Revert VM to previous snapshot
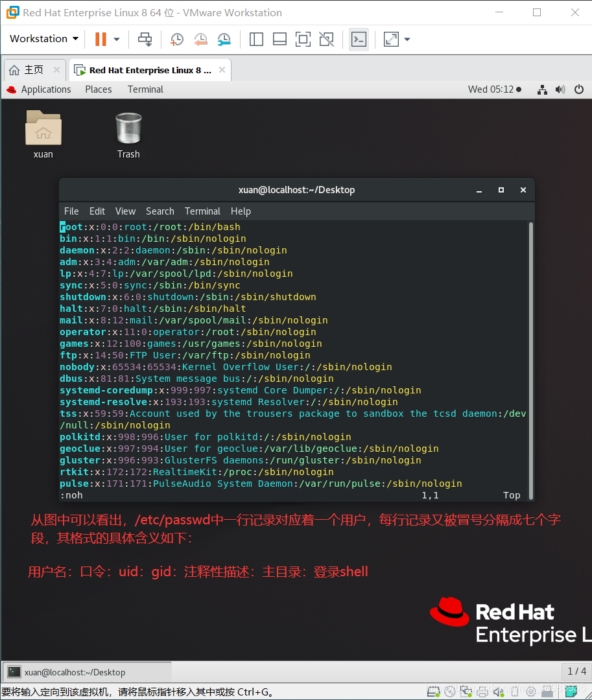This screenshot has height=700, width=592. (x=200, y=40)
